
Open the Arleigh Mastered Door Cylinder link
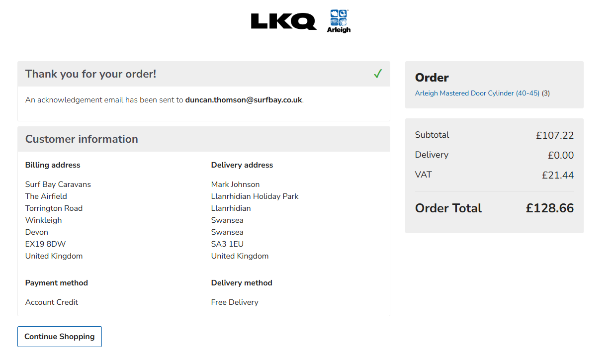point(477,93)
